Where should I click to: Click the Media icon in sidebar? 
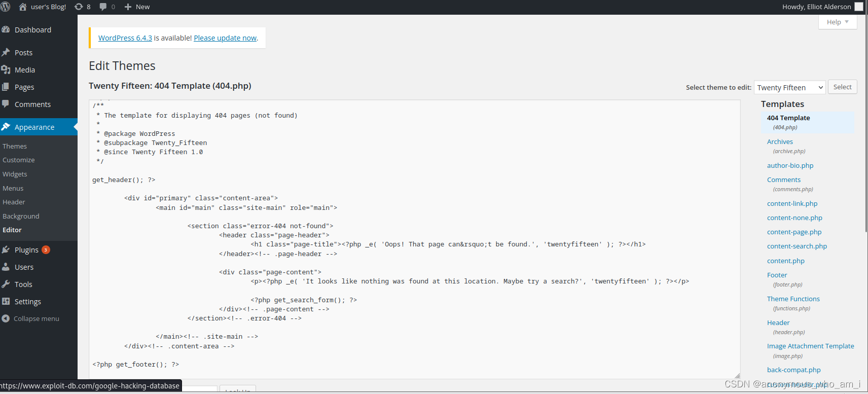[x=6, y=69]
